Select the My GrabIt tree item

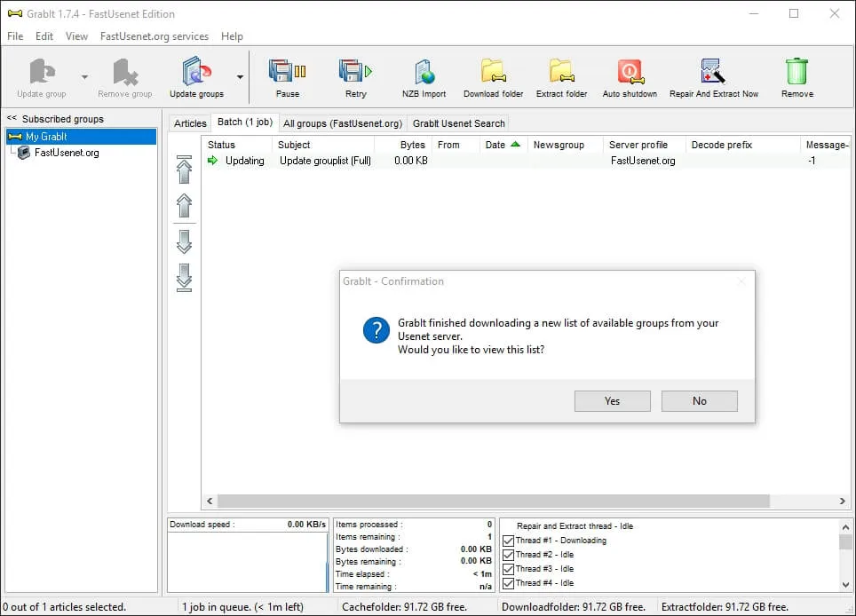pyautogui.click(x=82, y=137)
